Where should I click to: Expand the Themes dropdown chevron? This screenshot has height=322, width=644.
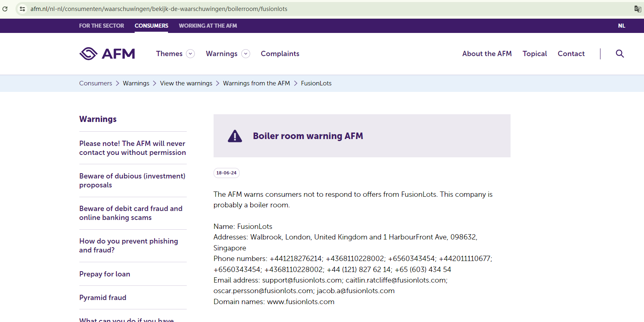tap(190, 54)
